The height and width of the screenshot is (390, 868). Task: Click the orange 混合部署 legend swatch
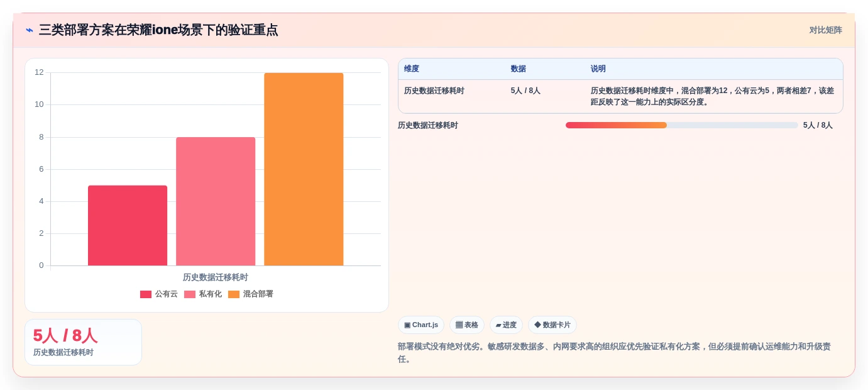234,294
